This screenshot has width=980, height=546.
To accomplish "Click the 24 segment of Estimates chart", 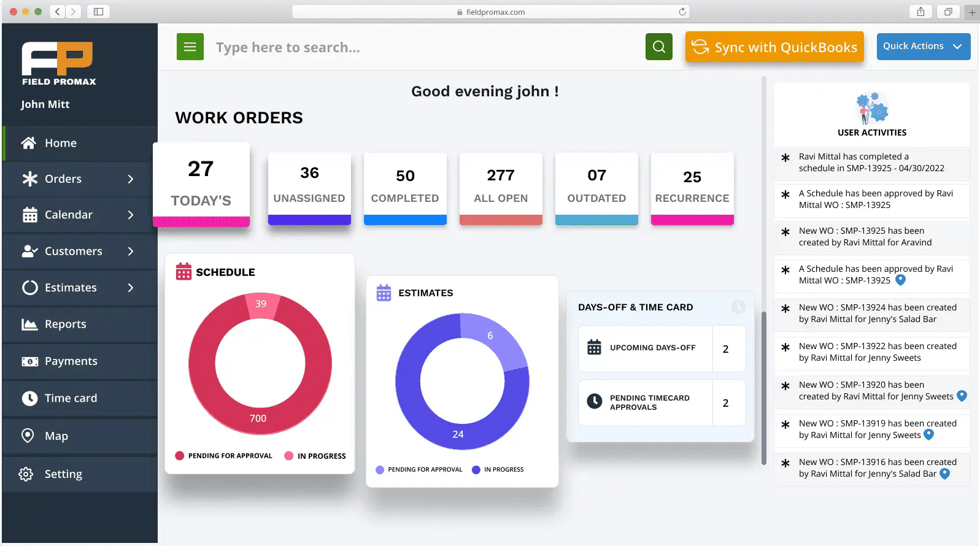I will (x=458, y=434).
